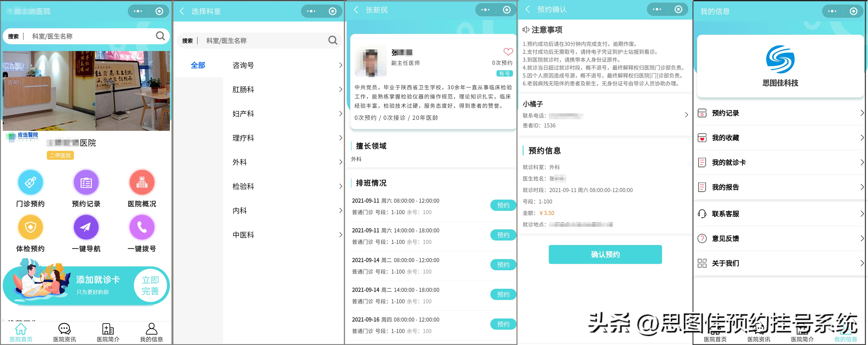Tap 我的就诊卡 card icon

tap(702, 162)
